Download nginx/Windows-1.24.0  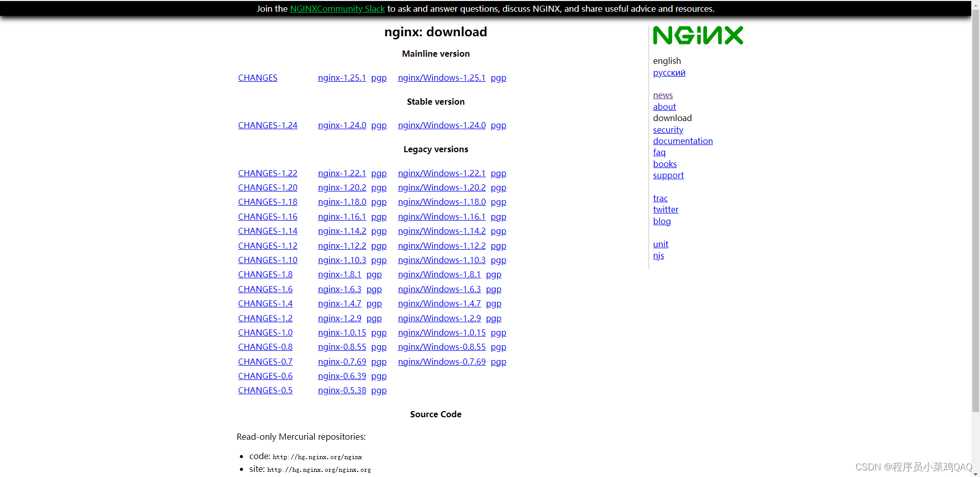pos(442,125)
